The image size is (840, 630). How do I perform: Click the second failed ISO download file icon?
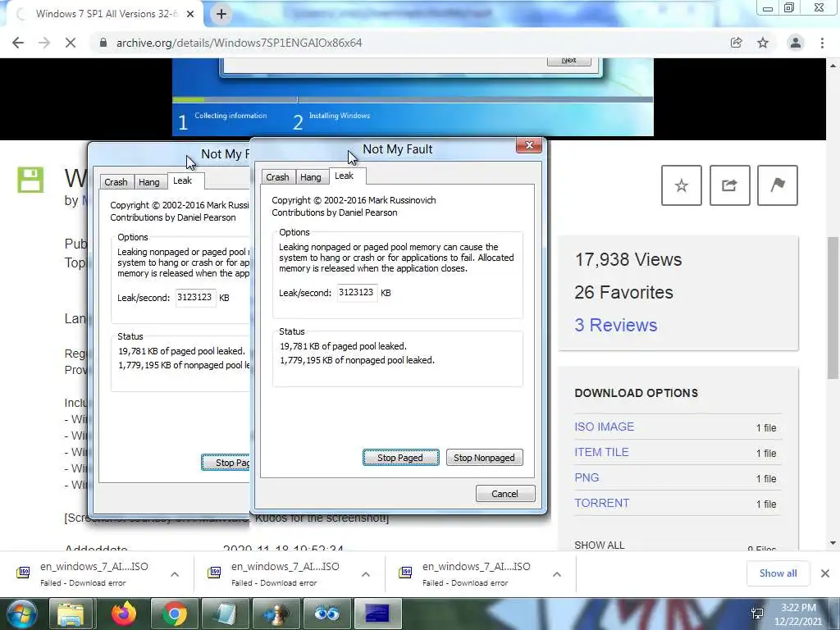(x=214, y=573)
